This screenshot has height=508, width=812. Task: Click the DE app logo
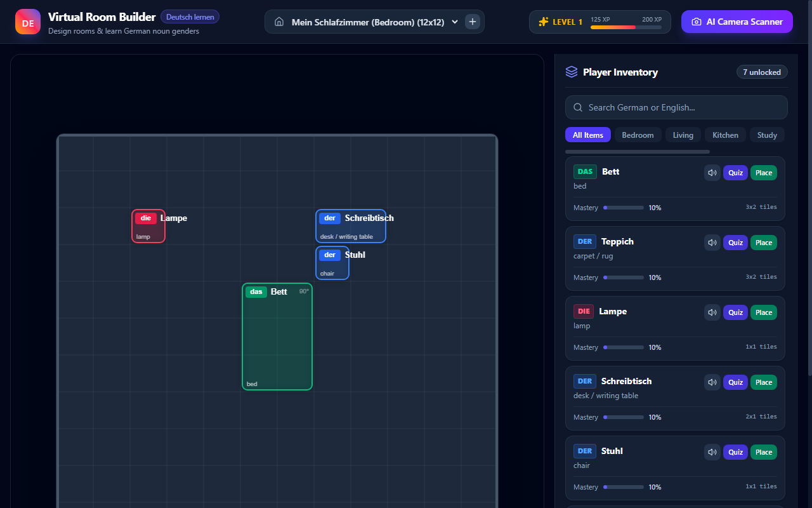click(x=28, y=22)
